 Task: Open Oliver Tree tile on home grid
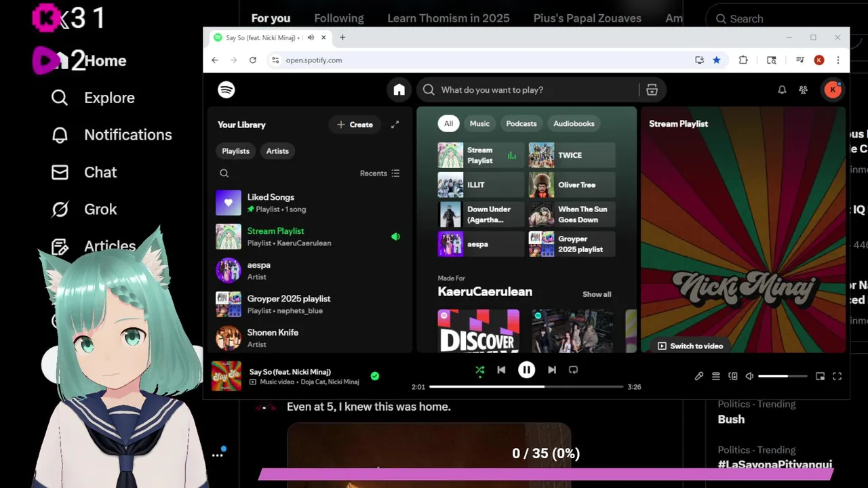click(x=572, y=185)
